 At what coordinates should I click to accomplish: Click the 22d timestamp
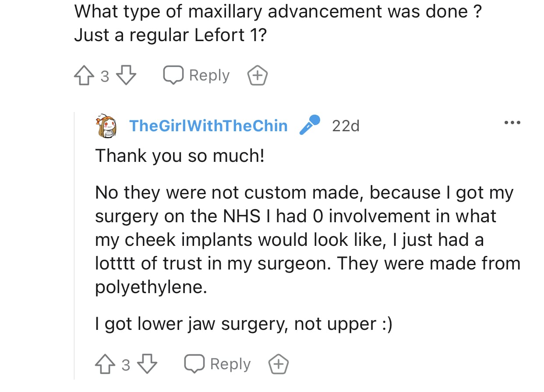click(x=346, y=126)
